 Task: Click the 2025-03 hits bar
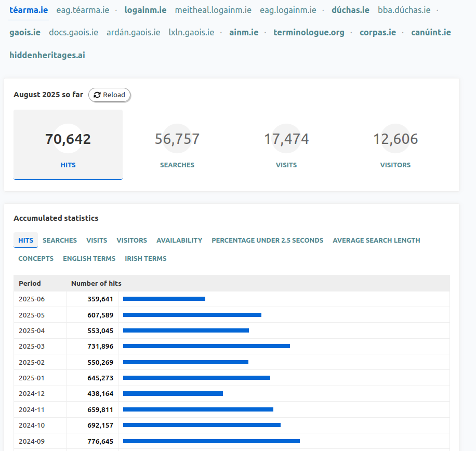click(205, 346)
